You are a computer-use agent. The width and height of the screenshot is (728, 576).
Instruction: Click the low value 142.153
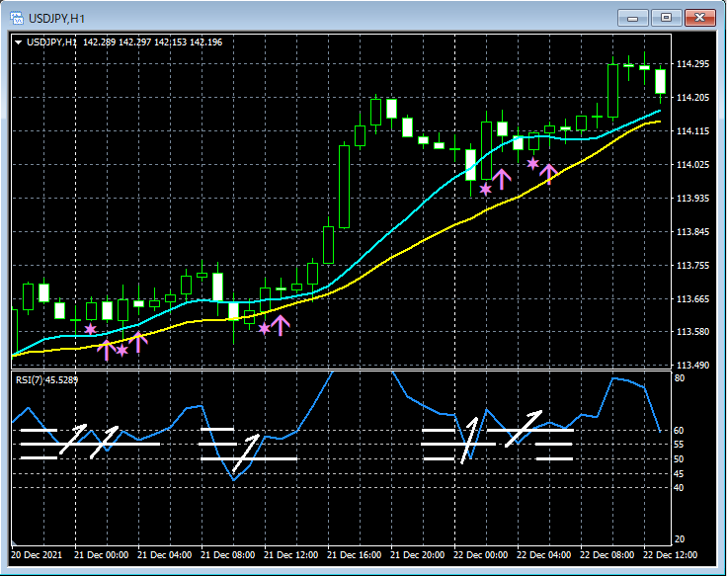(170, 42)
